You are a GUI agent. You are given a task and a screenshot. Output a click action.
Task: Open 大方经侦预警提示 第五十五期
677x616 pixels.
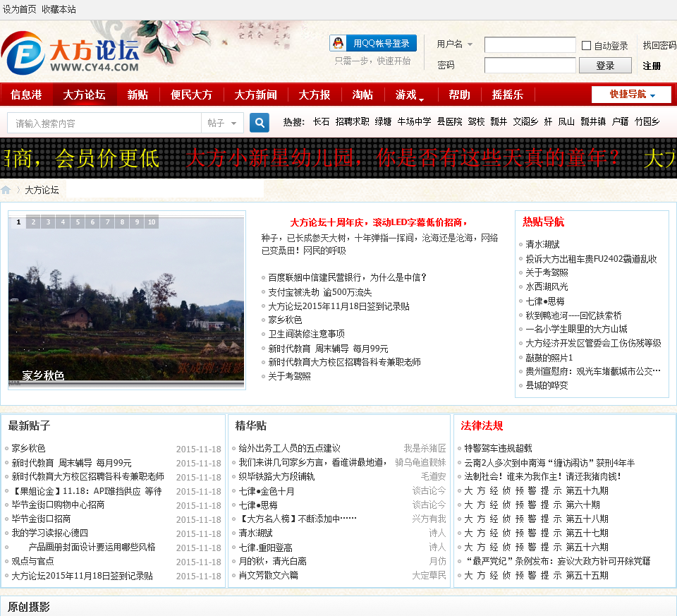click(536, 575)
